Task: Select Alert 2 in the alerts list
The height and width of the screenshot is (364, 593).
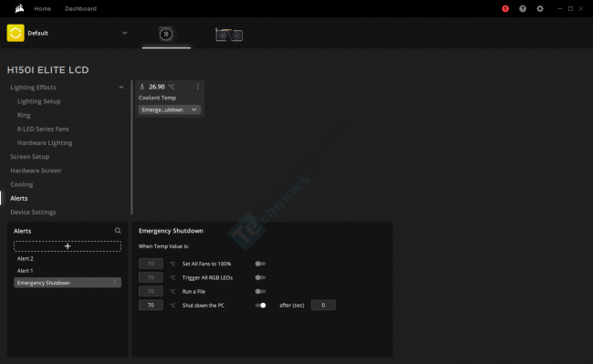Action: 25,258
